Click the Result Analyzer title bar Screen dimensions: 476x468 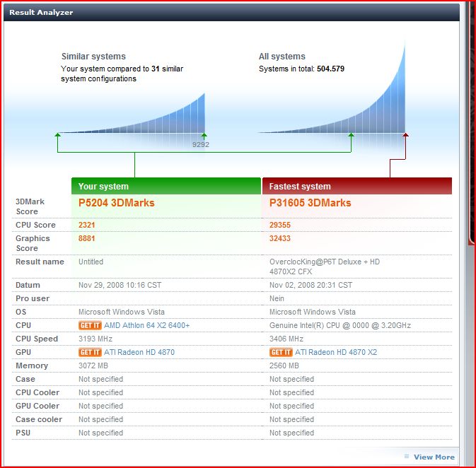tap(231, 13)
